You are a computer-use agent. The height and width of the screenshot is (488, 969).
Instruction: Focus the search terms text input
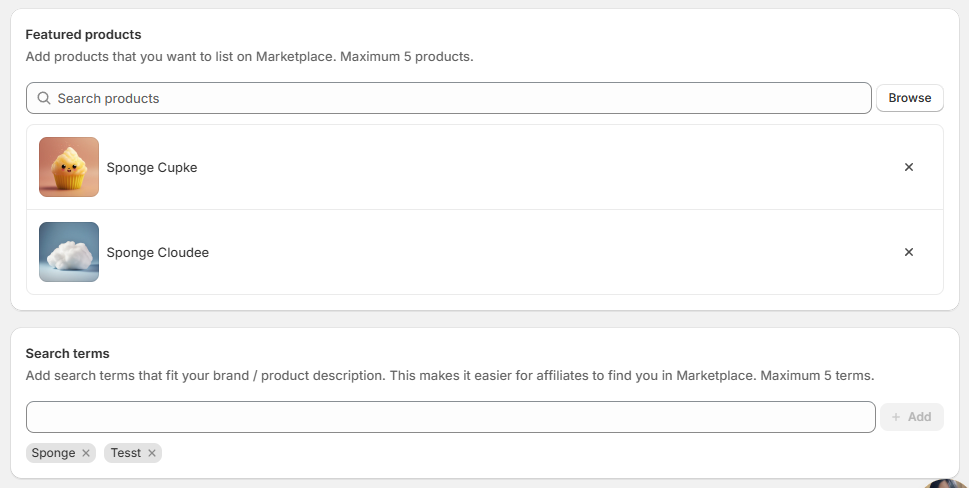click(450, 417)
